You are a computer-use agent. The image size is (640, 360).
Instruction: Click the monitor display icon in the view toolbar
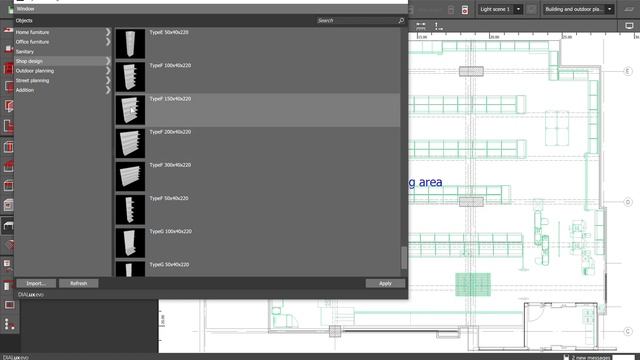[629, 26]
